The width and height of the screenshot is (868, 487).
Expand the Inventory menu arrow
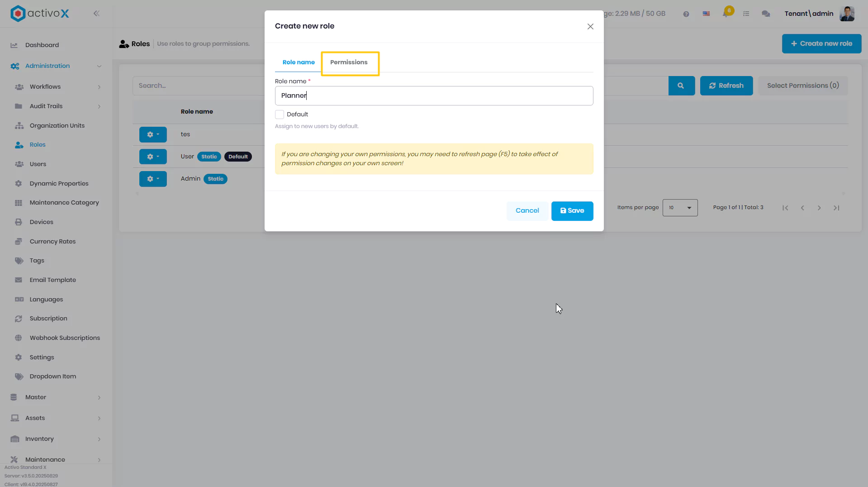click(x=99, y=439)
